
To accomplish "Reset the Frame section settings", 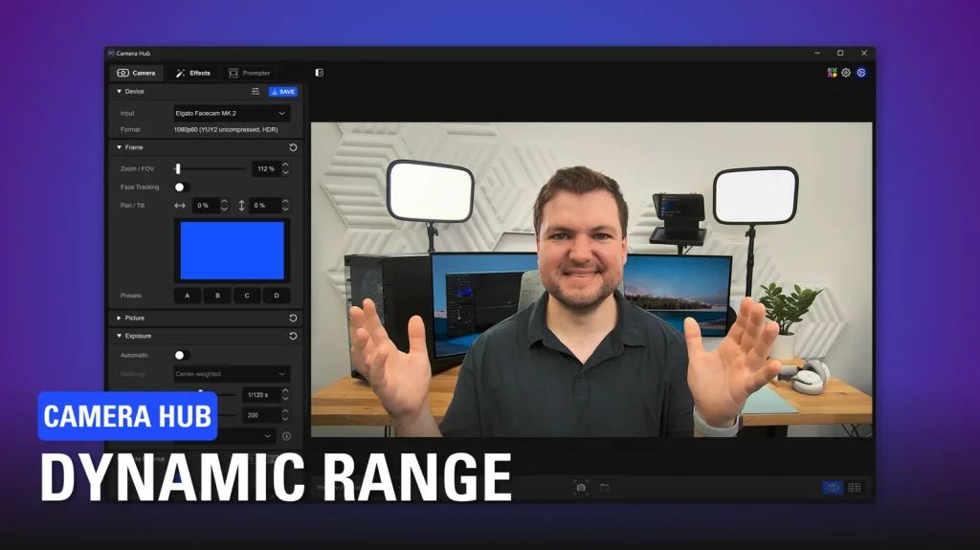I will (x=293, y=147).
